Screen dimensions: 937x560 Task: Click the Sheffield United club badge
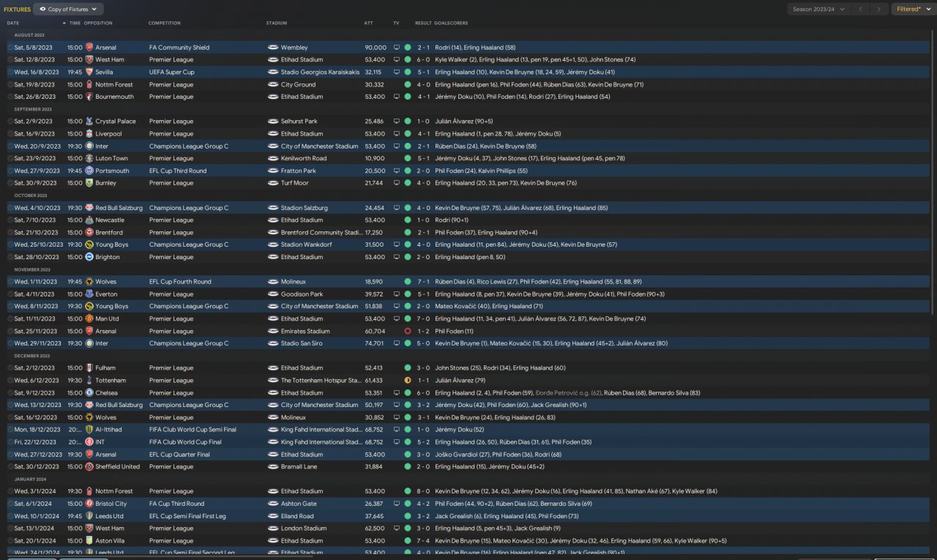89,466
